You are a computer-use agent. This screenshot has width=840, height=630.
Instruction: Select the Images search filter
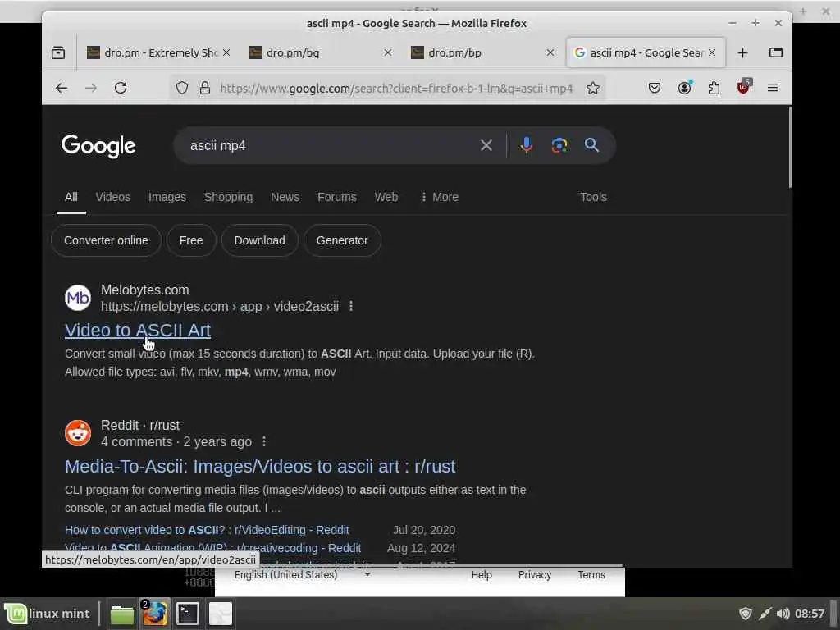click(167, 197)
